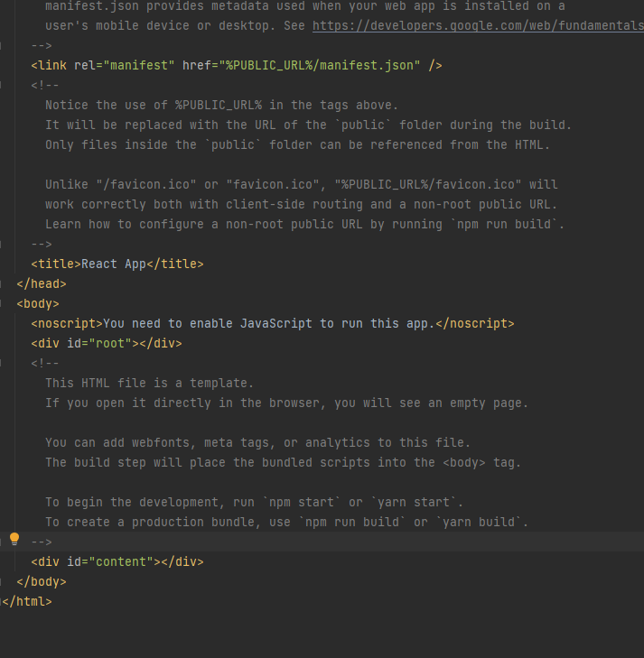Viewport: 644px width, 658px height.
Task: Click the "manifest.json provides metadata" comment line
Action: point(304,6)
